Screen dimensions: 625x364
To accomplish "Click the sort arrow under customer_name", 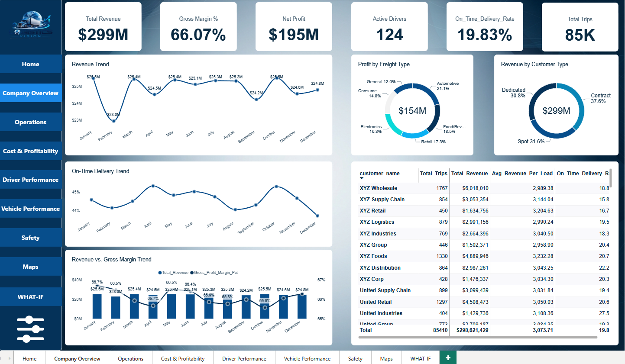I will [362, 178].
